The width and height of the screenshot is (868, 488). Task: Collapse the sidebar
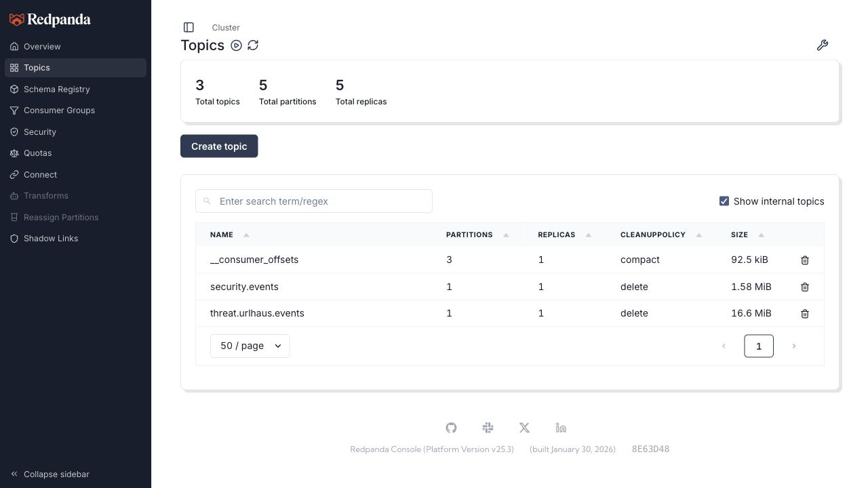[x=50, y=474]
